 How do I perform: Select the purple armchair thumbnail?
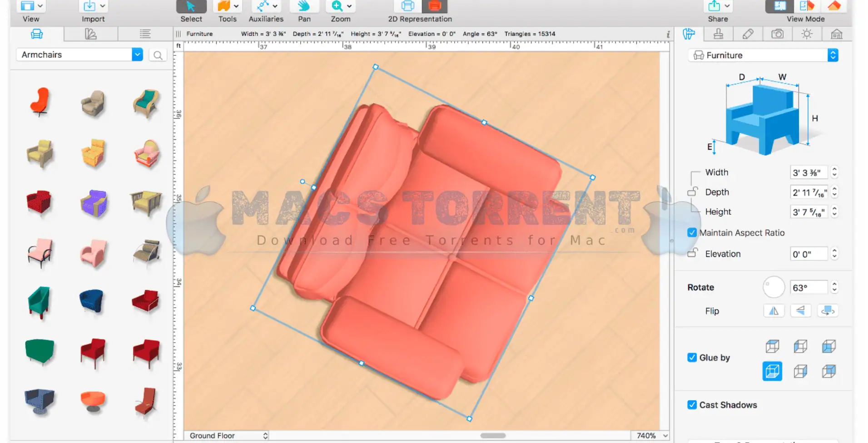tap(94, 202)
